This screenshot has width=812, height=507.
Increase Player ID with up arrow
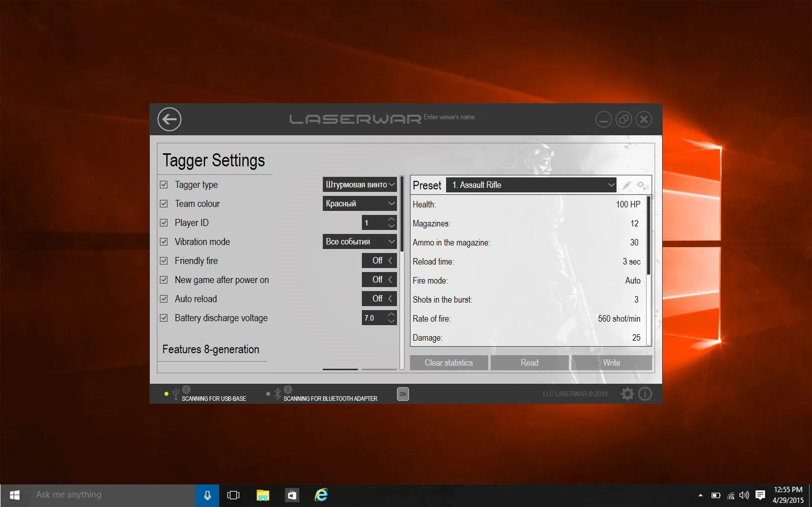click(x=391, y=219)
